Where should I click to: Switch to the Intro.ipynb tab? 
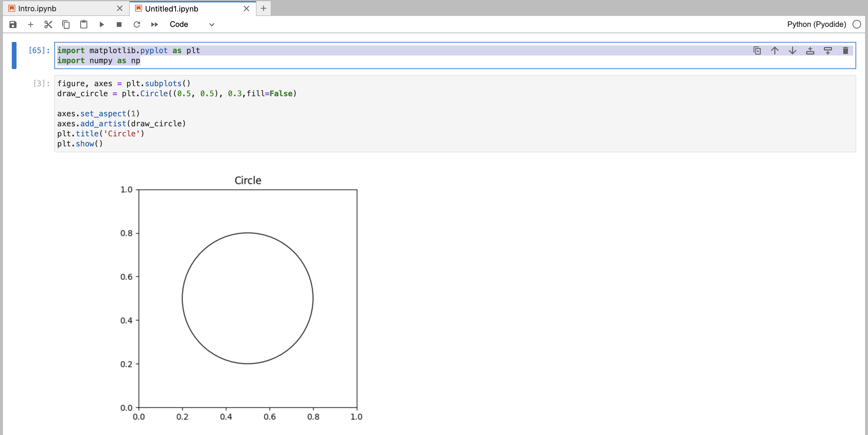[37, 9]
